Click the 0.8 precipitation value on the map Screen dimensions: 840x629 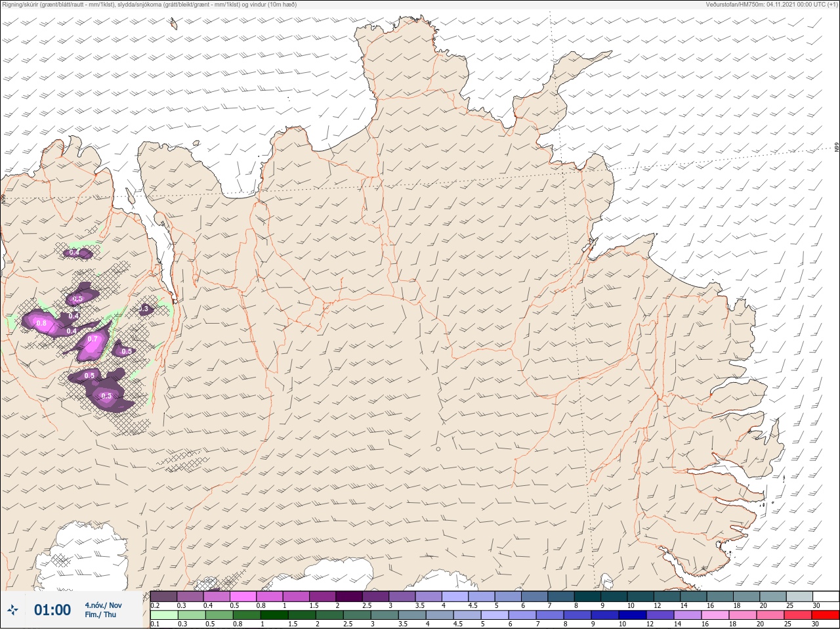(42, 323)
